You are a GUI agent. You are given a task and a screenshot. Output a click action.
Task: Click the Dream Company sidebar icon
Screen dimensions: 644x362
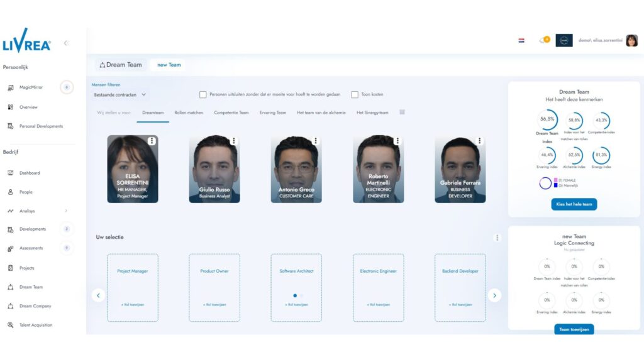(11, 306)
